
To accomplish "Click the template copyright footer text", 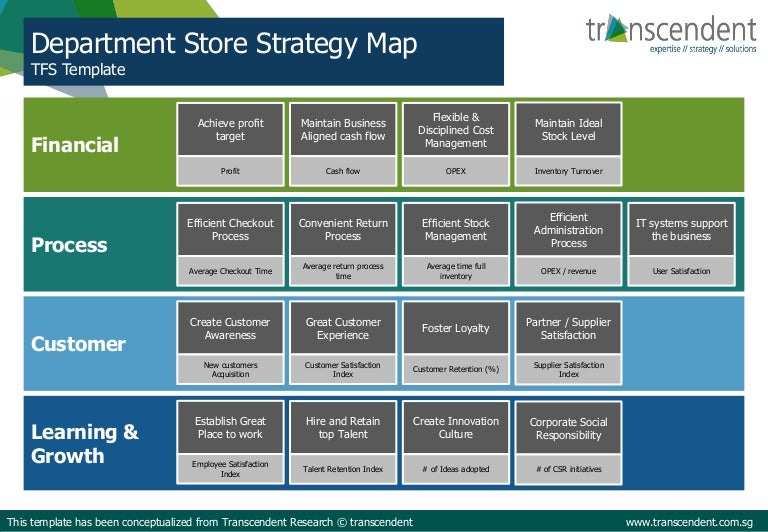I will [210, 522].
